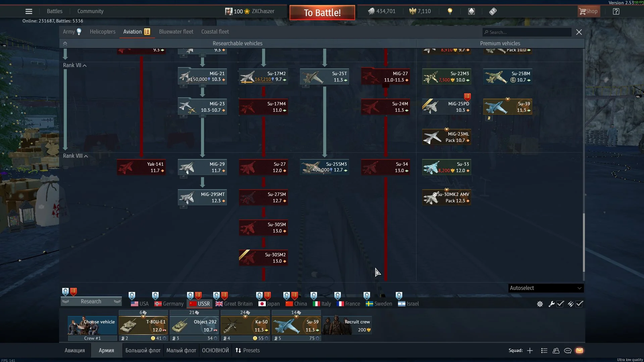Select the China nation flag
Screen dimensions: 644x362
pos(296,304)
